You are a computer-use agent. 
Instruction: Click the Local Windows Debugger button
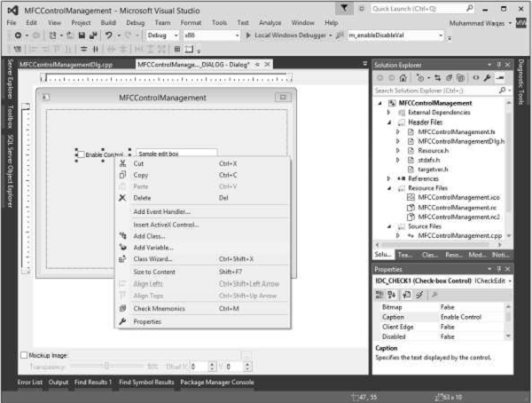(x=290, y=36)
